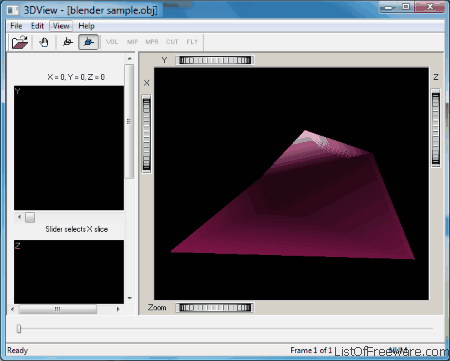
Task: Choose the wireframe object render icon
Action: coord(68,42)
